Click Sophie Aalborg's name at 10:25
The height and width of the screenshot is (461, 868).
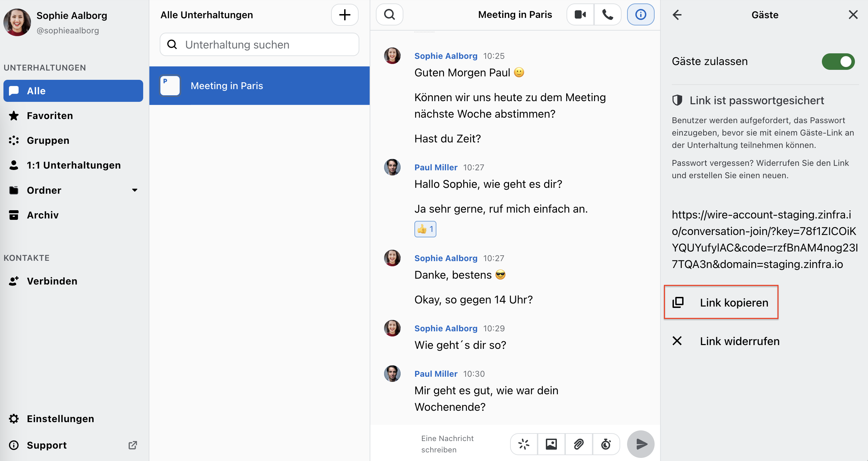click(446, 56)
